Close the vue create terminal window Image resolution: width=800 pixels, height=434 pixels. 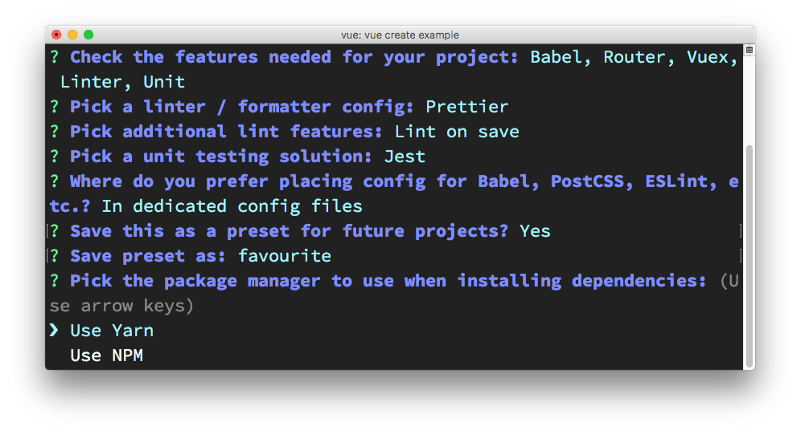point(56,35)
